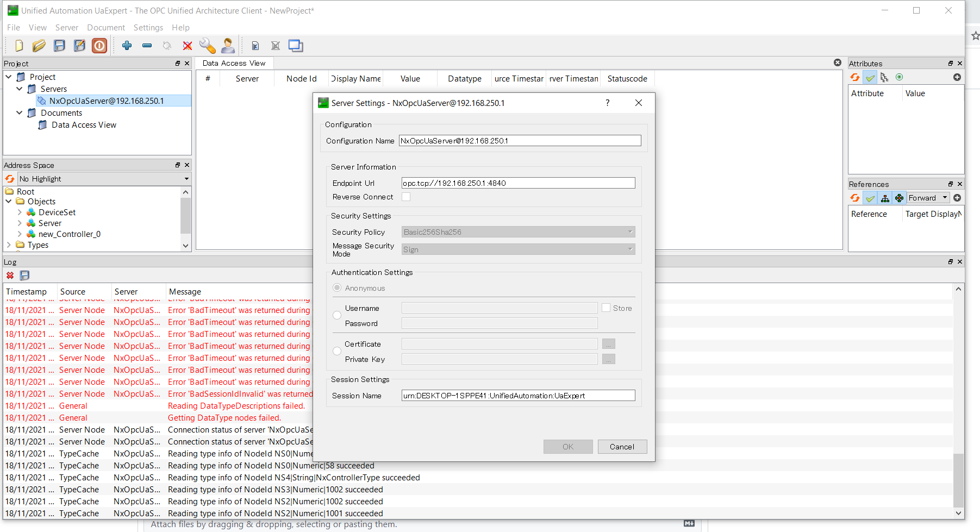The height and width of the screenshot is (532, 980).
Task: Open the Forward dropdown in References panel
Action: 927,197
